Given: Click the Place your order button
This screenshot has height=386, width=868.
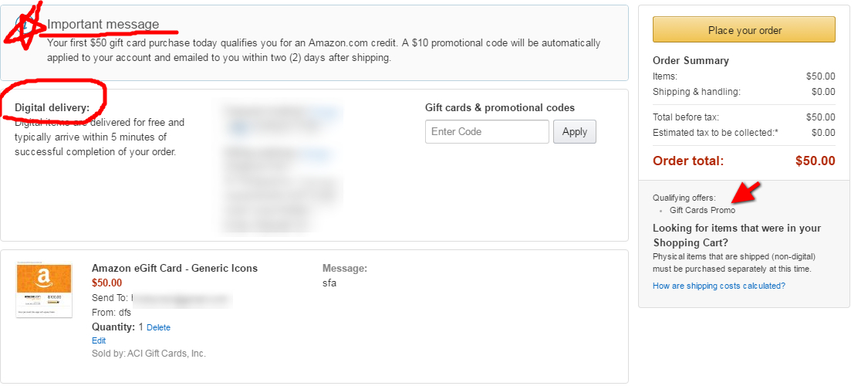Looking at the screenshot, I should [744, 30].
